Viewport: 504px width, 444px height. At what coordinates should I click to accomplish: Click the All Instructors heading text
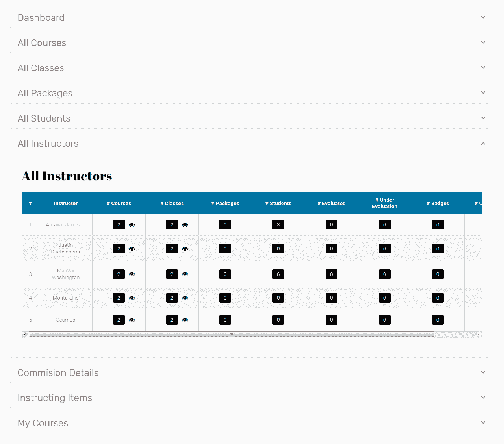(67, 176)
